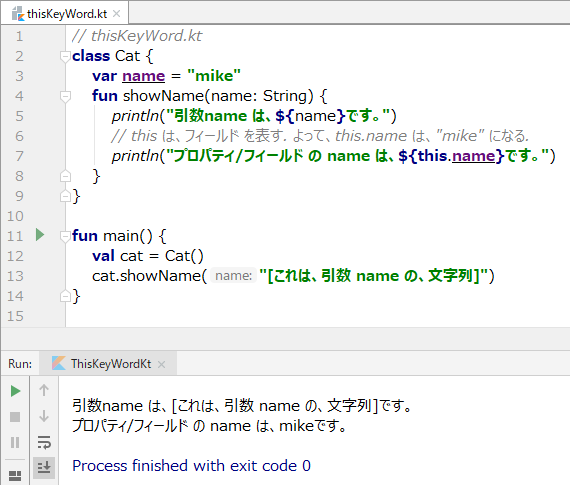
Task: Rerun ThisKeyWordKt with the green play button
Action: (15, 391)
